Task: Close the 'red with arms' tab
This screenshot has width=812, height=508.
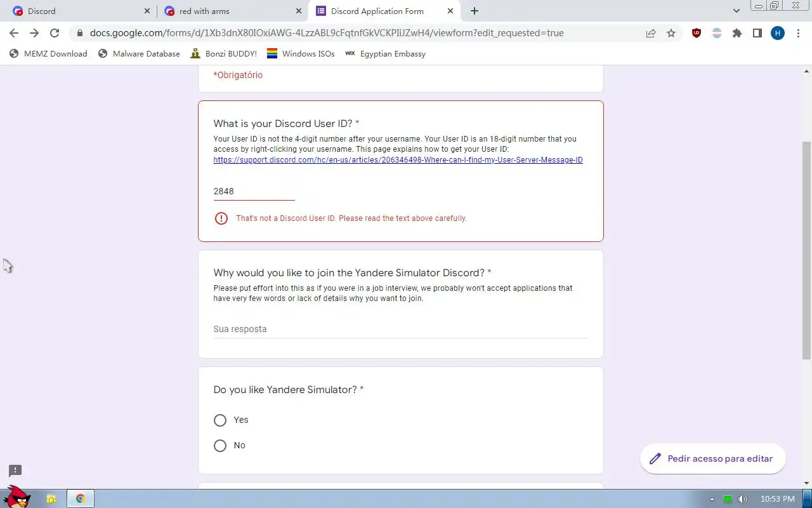Action: [x=299, y=11]
